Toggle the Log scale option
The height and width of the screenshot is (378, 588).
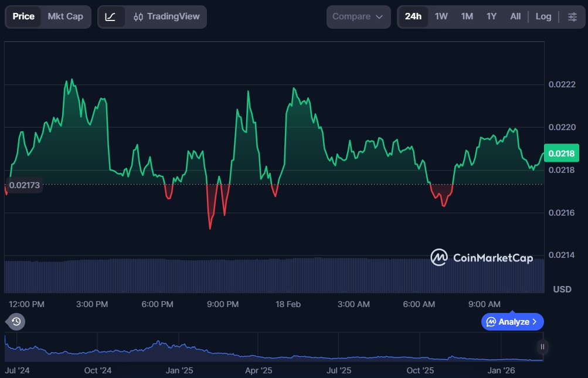pyautogui.click(x=543, y=17)
